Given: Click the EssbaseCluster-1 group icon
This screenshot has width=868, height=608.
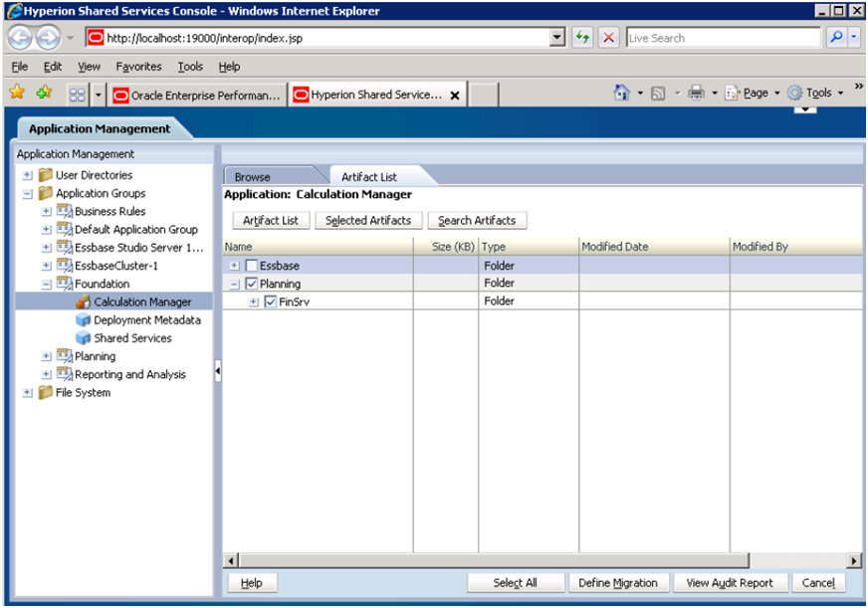Looking at the screenshot, I should [x=67, y=266].
